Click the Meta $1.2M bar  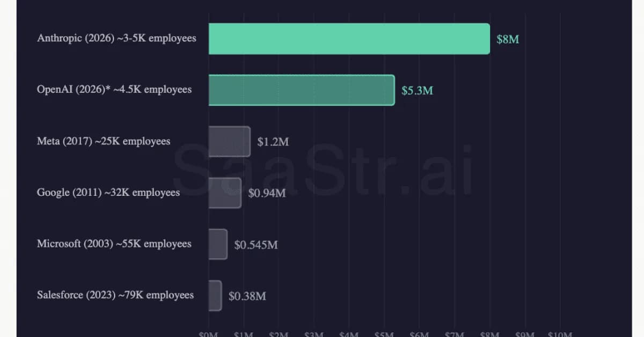[230, 142]
